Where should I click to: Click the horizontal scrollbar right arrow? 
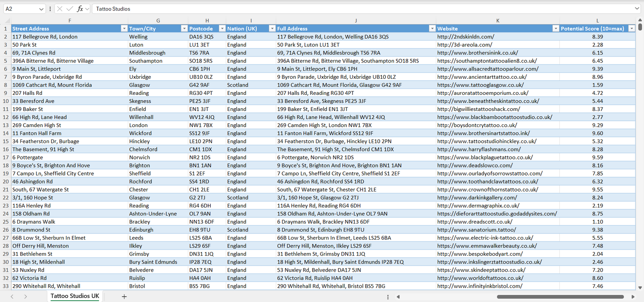[633, 297]
